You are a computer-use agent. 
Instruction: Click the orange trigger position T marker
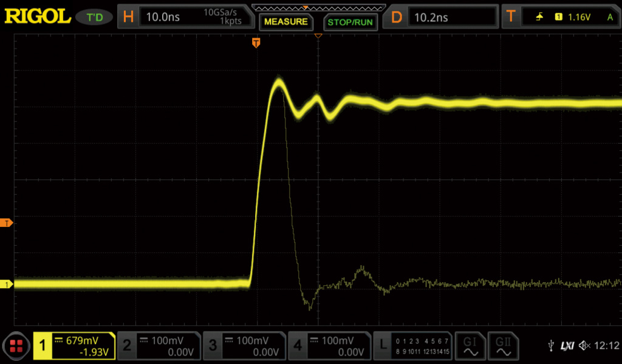[256, 42]
